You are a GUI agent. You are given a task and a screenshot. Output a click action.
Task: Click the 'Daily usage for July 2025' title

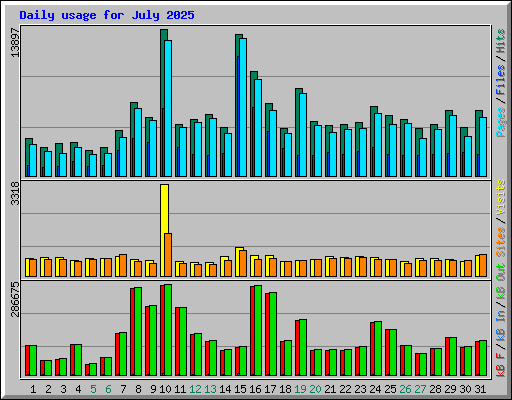click(107, 15)
